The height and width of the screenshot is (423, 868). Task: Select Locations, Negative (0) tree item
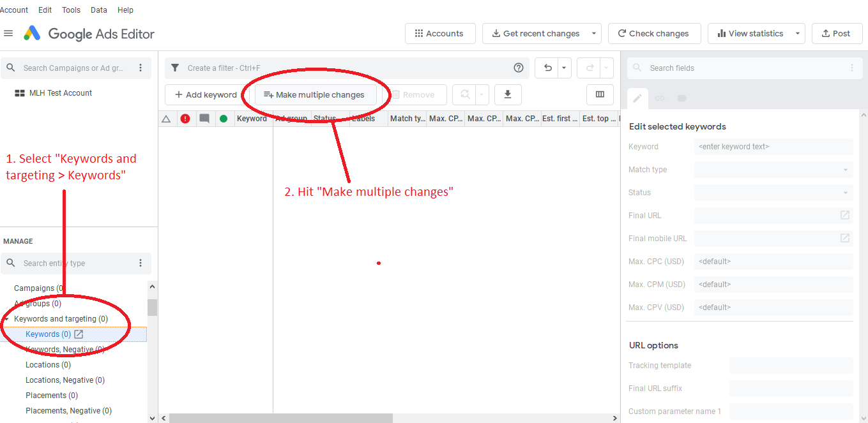[65, 380]
